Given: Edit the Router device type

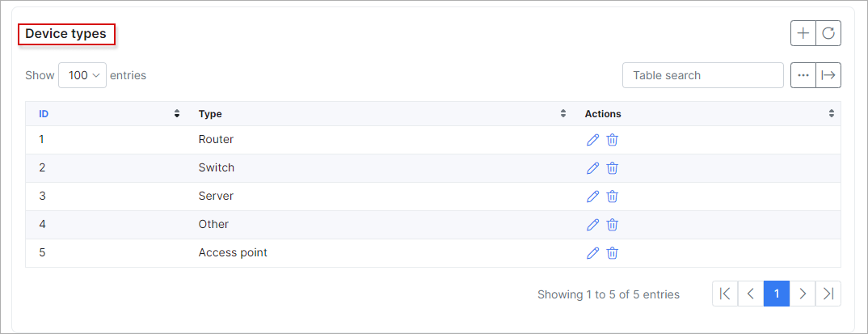Looking at the screenshot, I should click(592, 140).
